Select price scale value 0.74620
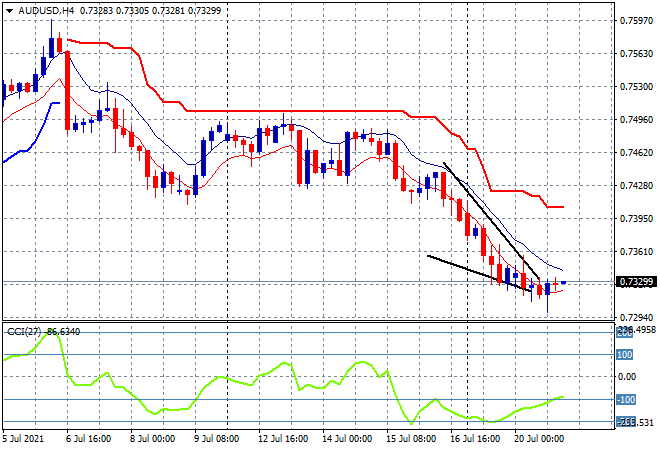This screenshot has width=660, height=450. 636,152
